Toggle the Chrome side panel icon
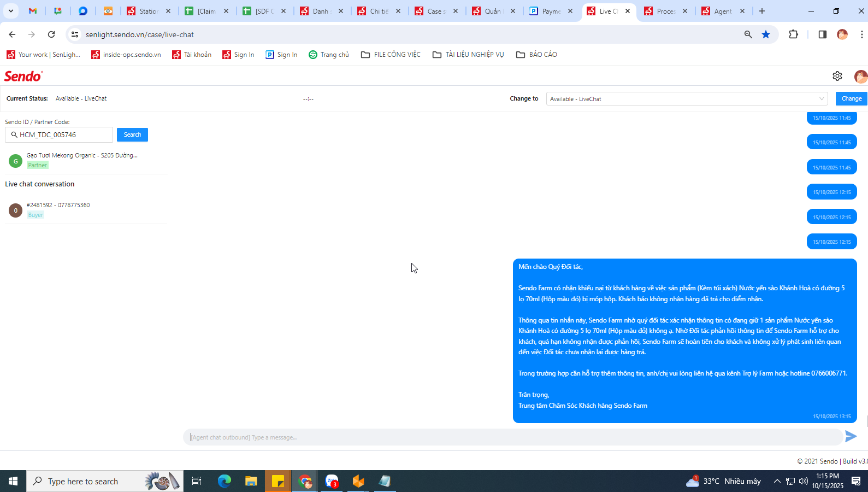868x492 pixels. pos(822,34)
